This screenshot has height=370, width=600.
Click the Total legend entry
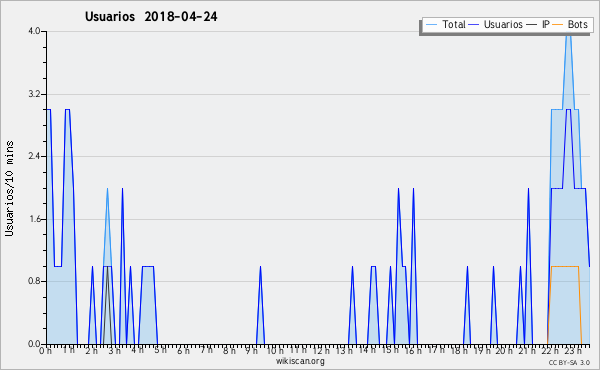point(445,24)
